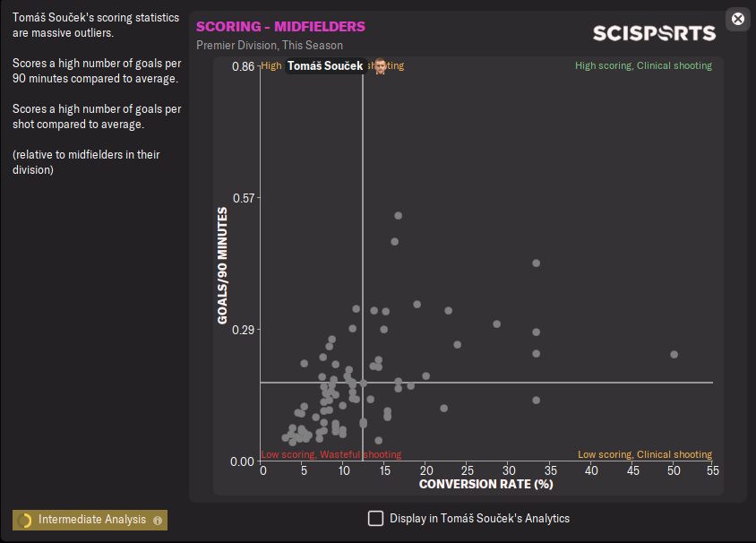Click Tomáš Souček's face icon on chart
Screen dimensions: 756x543
click(x=380, y=66)
